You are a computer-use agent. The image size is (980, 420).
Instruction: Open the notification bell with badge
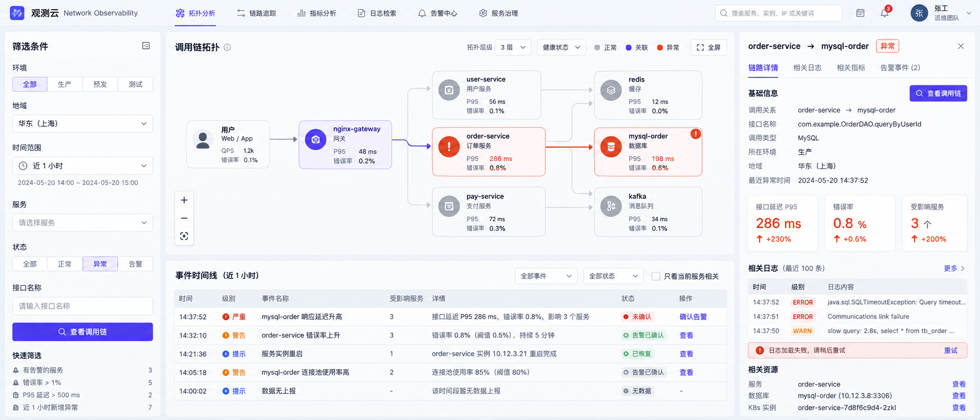(885, 13)
